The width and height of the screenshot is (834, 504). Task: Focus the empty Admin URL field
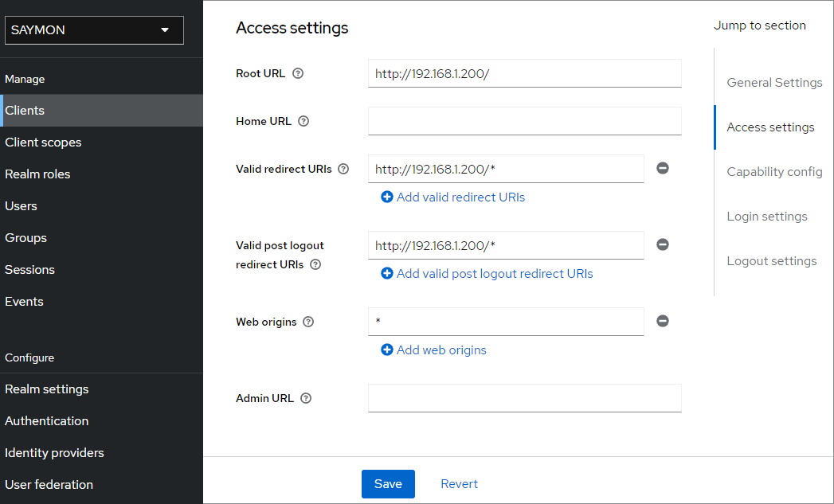point(524,398)
